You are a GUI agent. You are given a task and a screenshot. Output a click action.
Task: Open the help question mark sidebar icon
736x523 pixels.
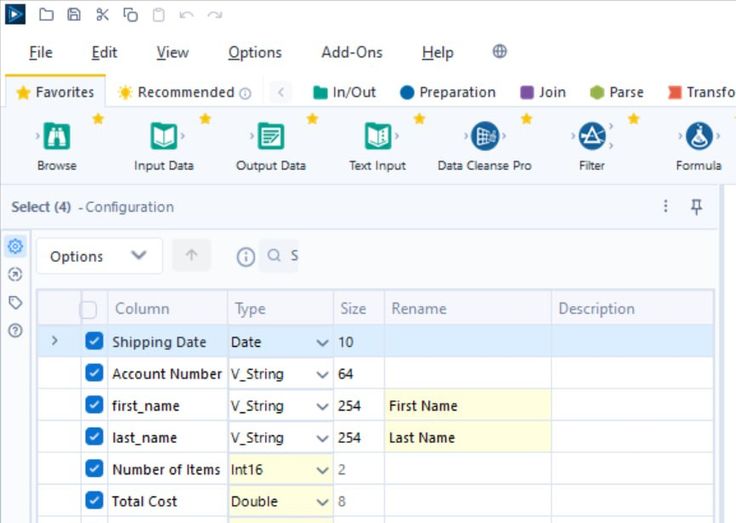pos(15,331)
